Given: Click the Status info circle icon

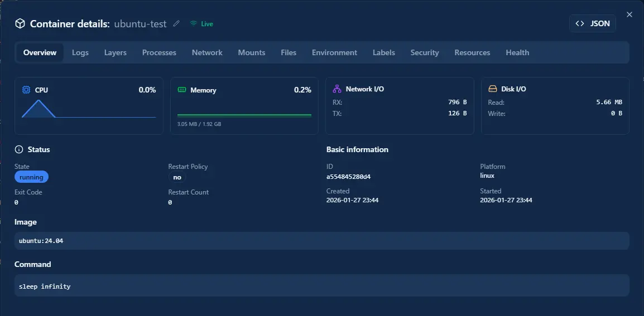Looking at the screenshot, I should coord(19,149).
